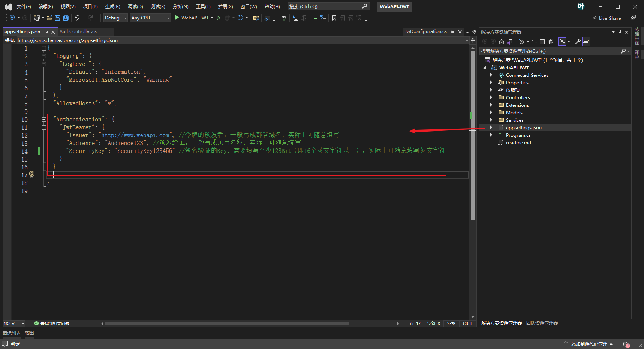
Task: Click the Live Share icon
Action: tap(606, 18)
